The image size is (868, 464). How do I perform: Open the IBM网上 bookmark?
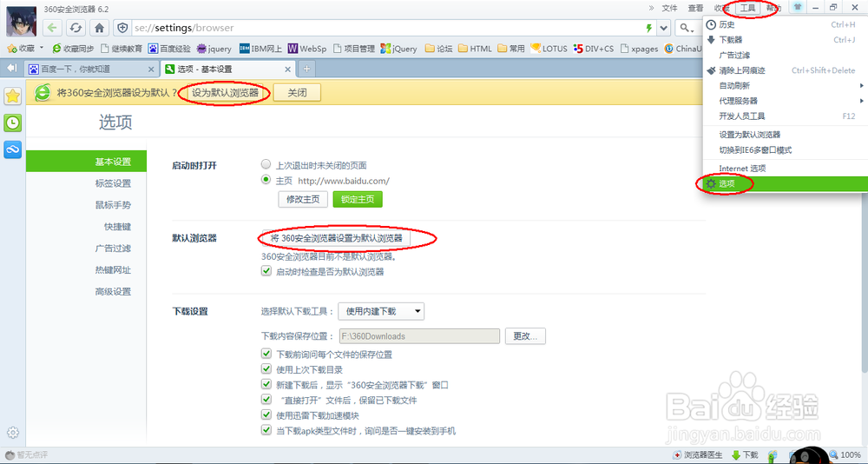pos(260,49)
